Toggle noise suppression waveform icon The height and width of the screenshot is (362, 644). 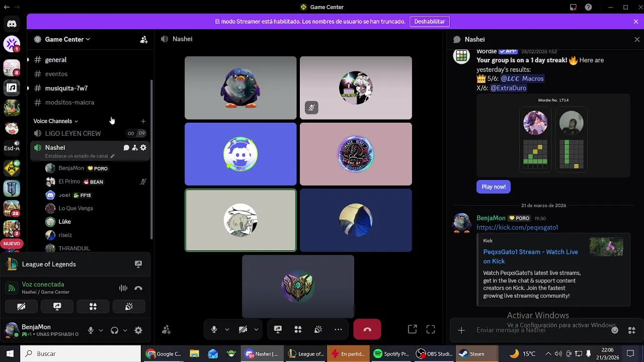(123, 288)
